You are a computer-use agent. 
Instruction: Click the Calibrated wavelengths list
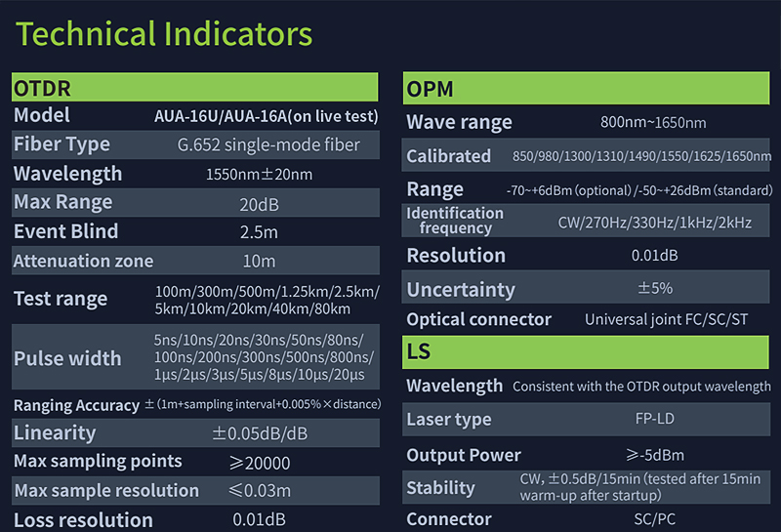tap(641, 156)
